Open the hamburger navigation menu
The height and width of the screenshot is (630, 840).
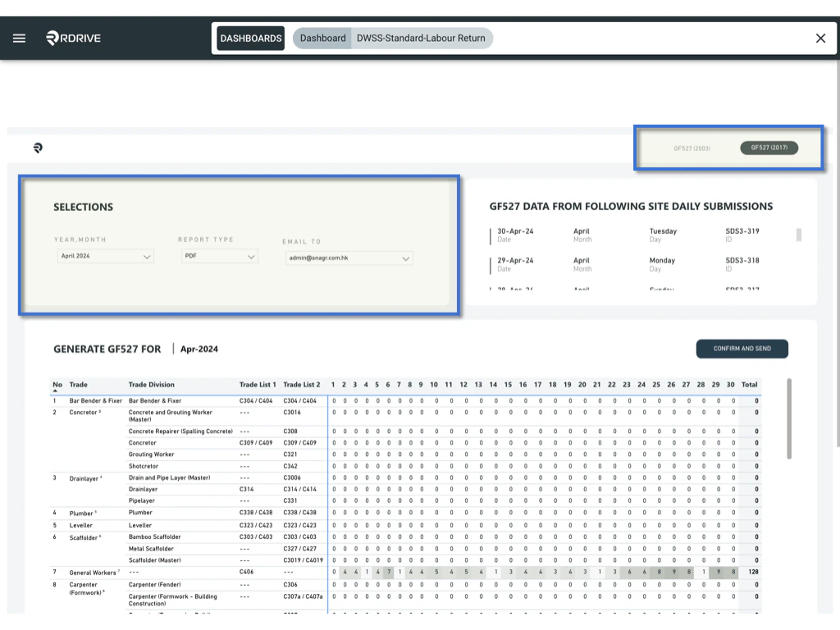(x=20, y=38)
